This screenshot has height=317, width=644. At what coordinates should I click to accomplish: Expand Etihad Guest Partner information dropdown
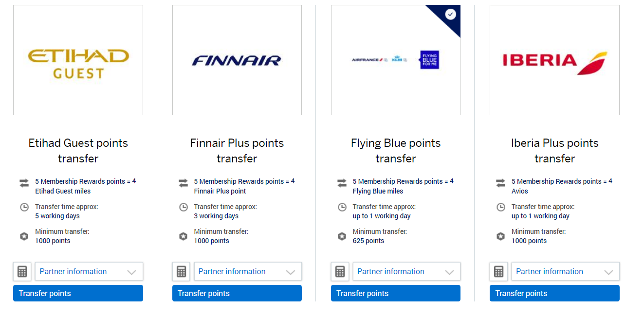pyautogui.click(x=89, y=271)
